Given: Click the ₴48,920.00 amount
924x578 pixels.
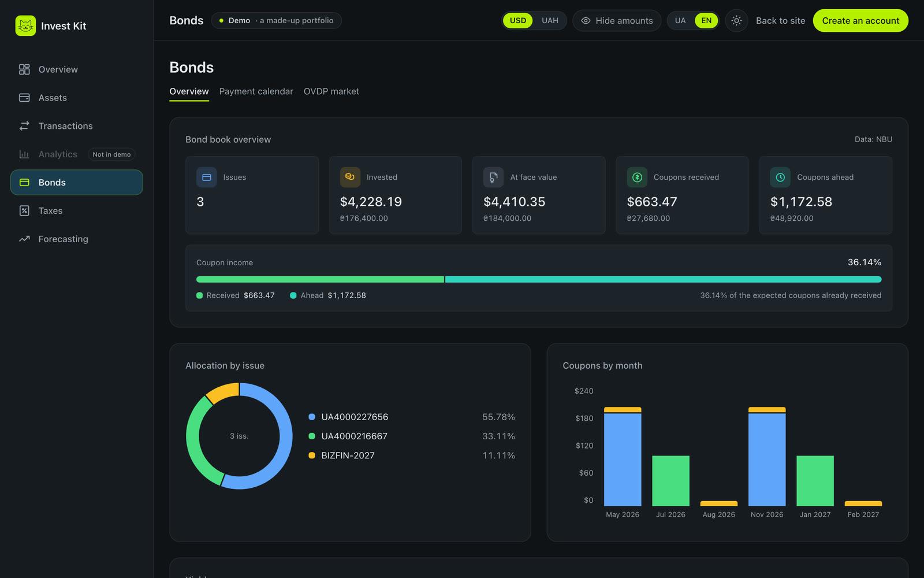Looking at the screenshot, I should pyautogui.click(x=792, y=218).
